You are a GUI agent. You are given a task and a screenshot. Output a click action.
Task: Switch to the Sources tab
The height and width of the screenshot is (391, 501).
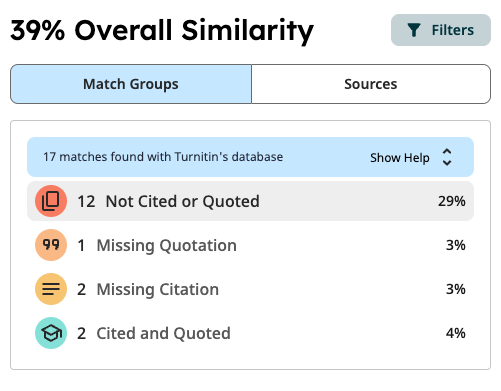point(371,84)
